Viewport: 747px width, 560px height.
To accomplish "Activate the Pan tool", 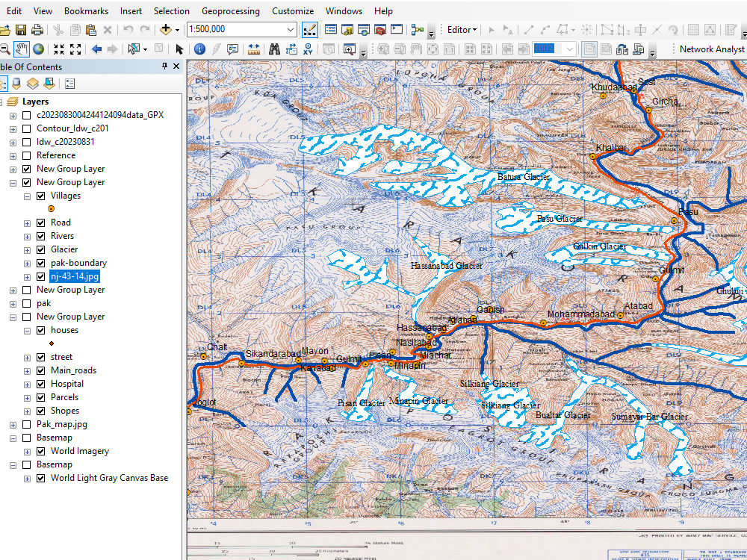I will coord(20,49).
